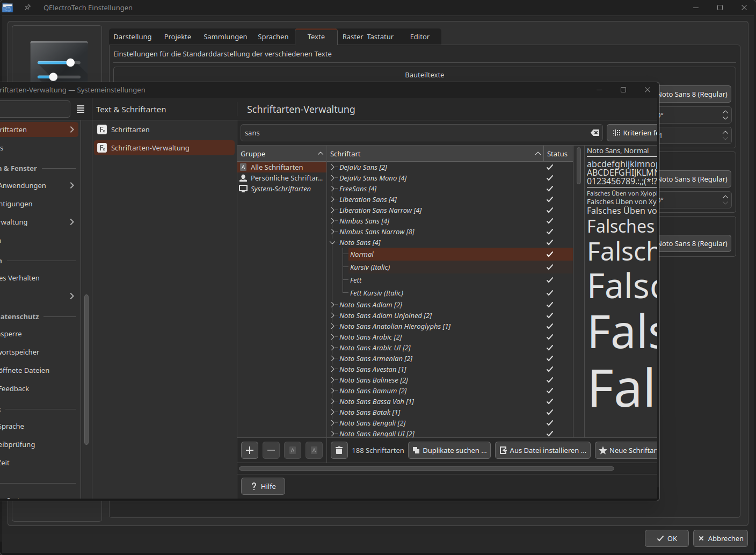Select the 'Fett Kursiv (Italic)' font style
756x555 pixels.
376,293
